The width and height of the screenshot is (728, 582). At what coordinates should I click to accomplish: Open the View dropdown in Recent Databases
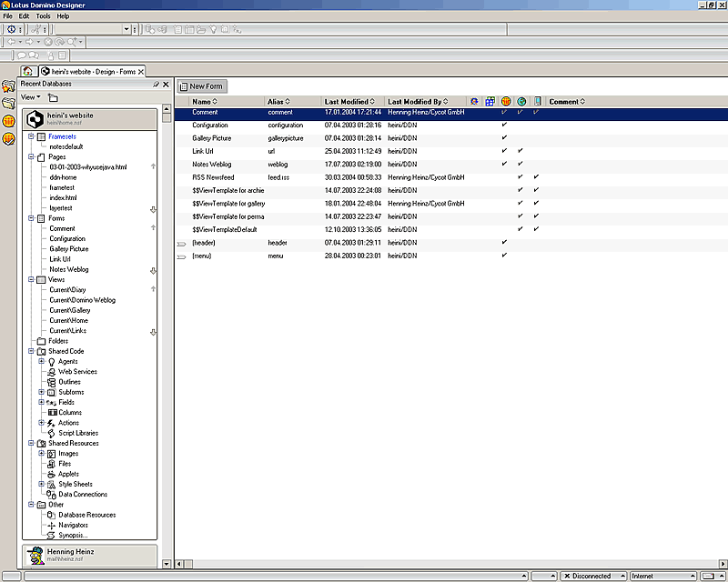(31, 97)
